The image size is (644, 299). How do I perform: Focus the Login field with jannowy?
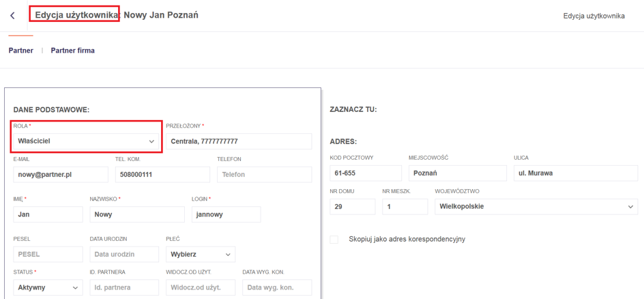pyautogui.click(x=226, y=214)
